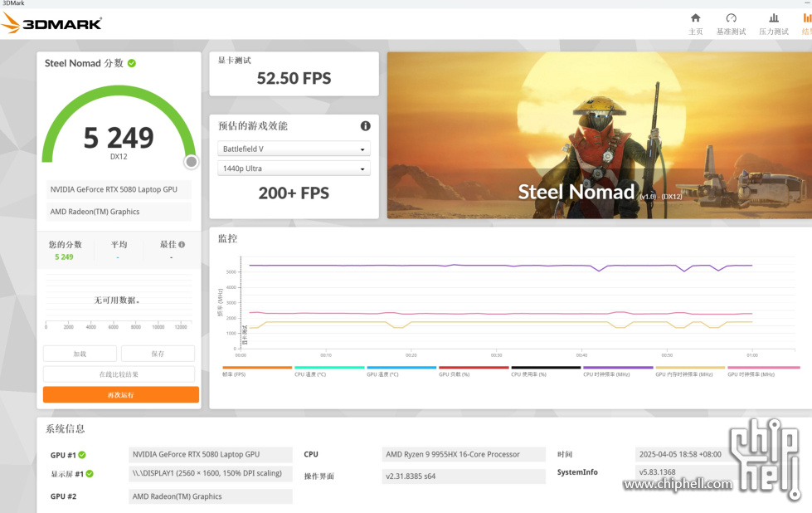Click the DX12 label under score
Viewport: 812px width, 513px height.
(x=119, y=157)
